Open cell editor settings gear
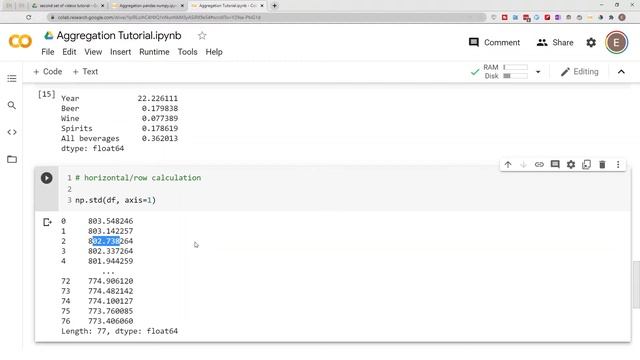The width and height of the screenshot is (640, 360). point(571,164)
